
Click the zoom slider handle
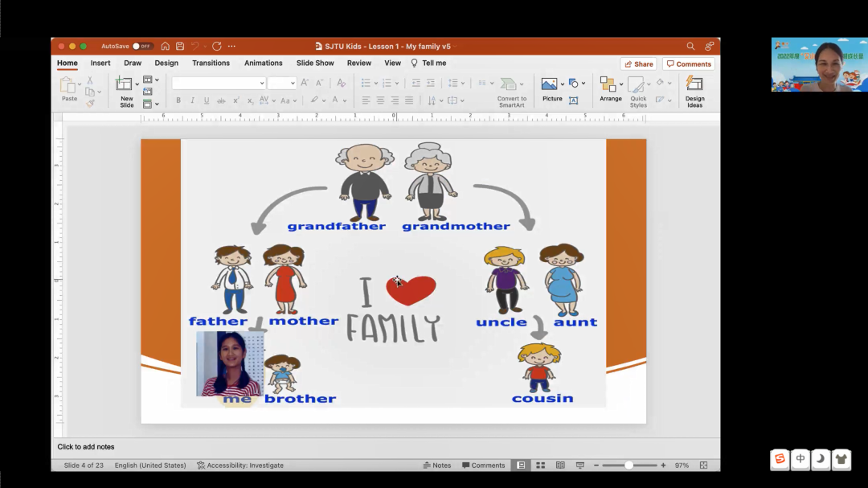628,465
